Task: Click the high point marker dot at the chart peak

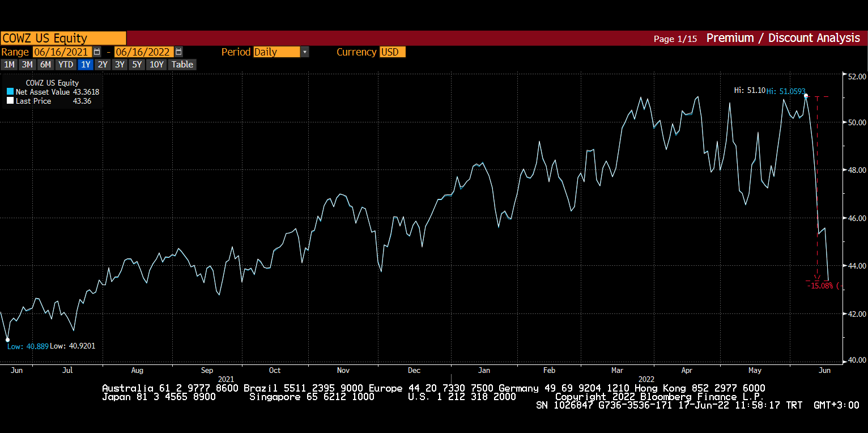Action: (806, 96)
